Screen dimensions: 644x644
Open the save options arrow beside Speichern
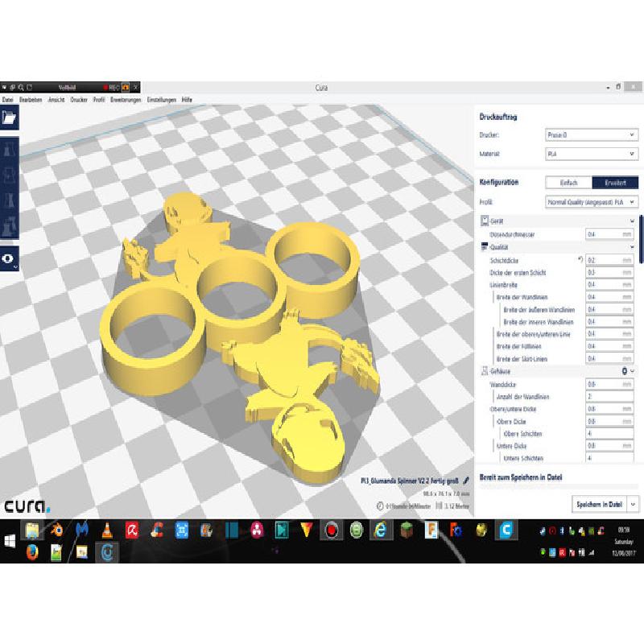(634, 504)
